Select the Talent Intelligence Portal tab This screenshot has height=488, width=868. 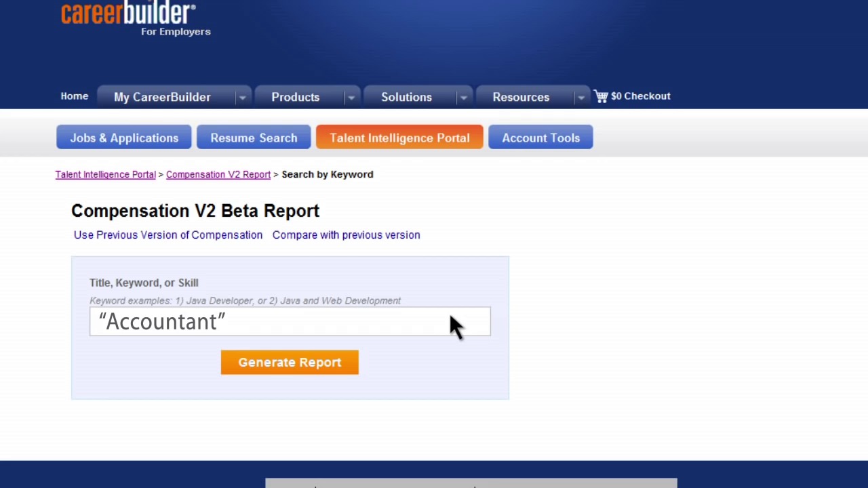tap(399, 138)
